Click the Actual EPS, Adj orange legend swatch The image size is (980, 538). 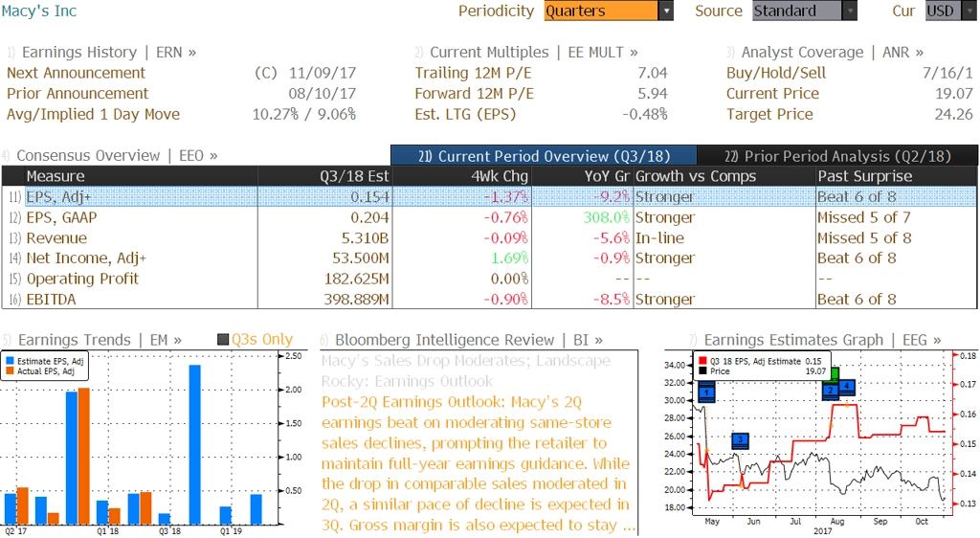click(x=10, y=371)
